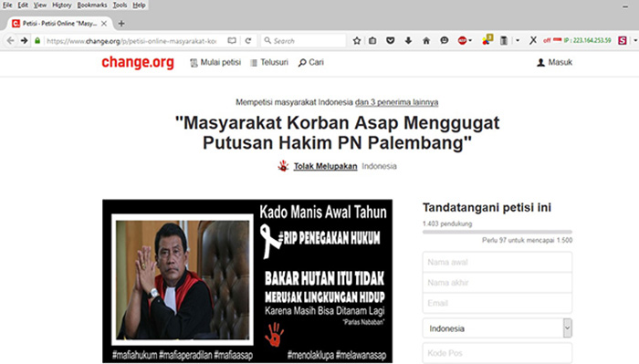Open the Indonesia country dropdown

tap(498, 328)
